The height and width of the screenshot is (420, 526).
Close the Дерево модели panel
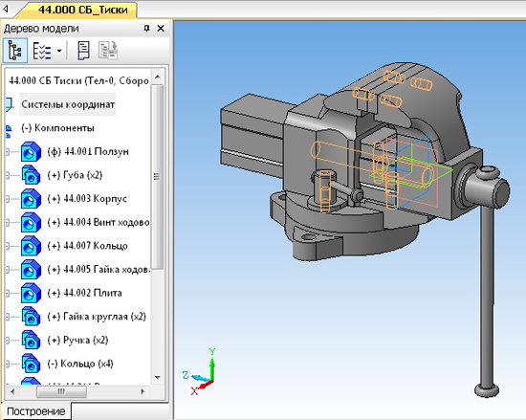click(161, 29)
